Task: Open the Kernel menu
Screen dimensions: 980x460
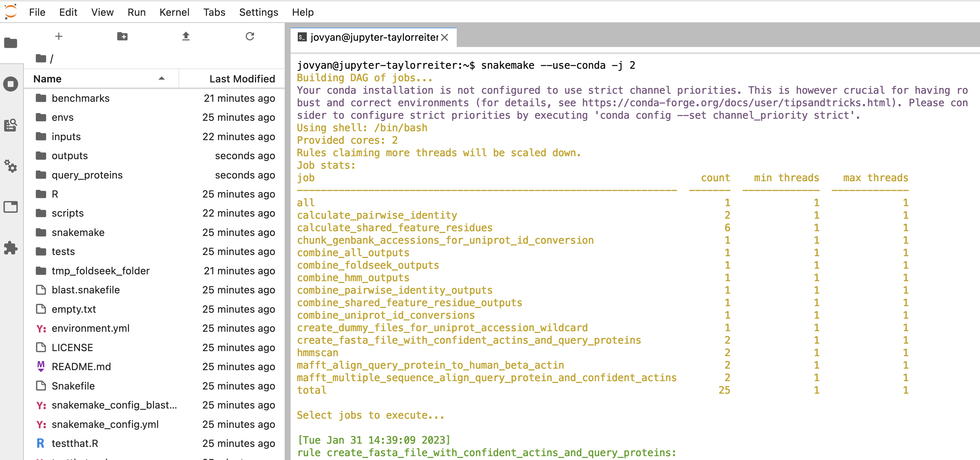Action: pyautogui.click(x=174, y=12)
